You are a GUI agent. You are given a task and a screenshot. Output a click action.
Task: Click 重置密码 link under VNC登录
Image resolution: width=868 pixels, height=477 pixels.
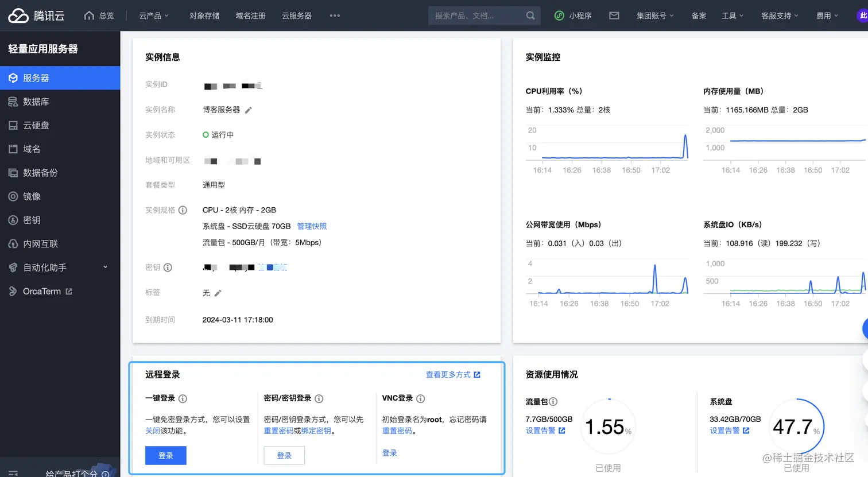tap(397, 431)
